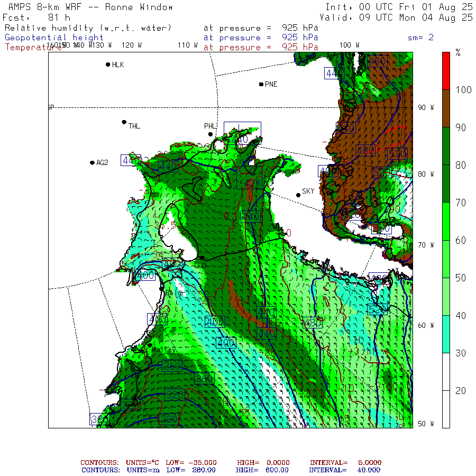Click the AG2 station marker
Image resolution: width=476 pixels, height=476 pixels.
point(92,163)
